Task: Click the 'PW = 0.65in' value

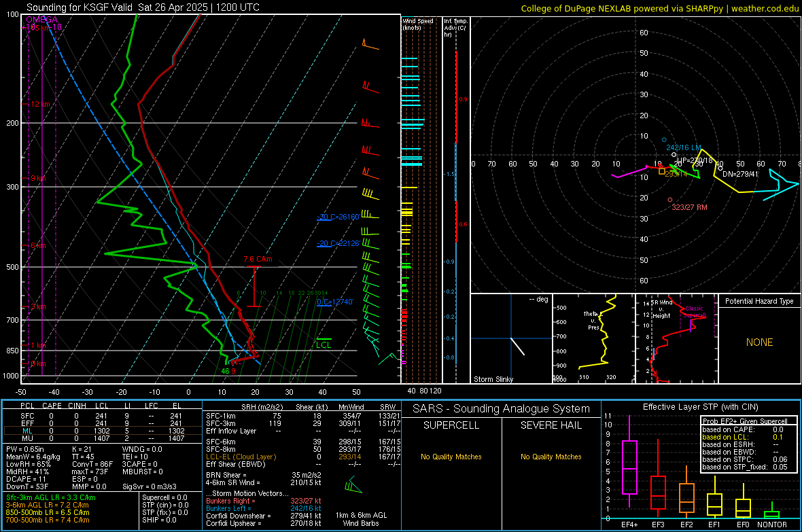Action: click(24, 449)
